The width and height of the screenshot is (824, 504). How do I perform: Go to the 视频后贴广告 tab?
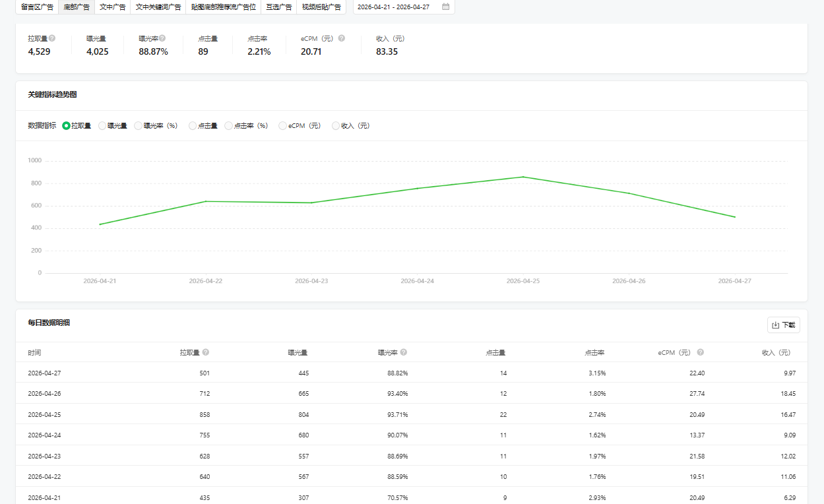[321, 7]
